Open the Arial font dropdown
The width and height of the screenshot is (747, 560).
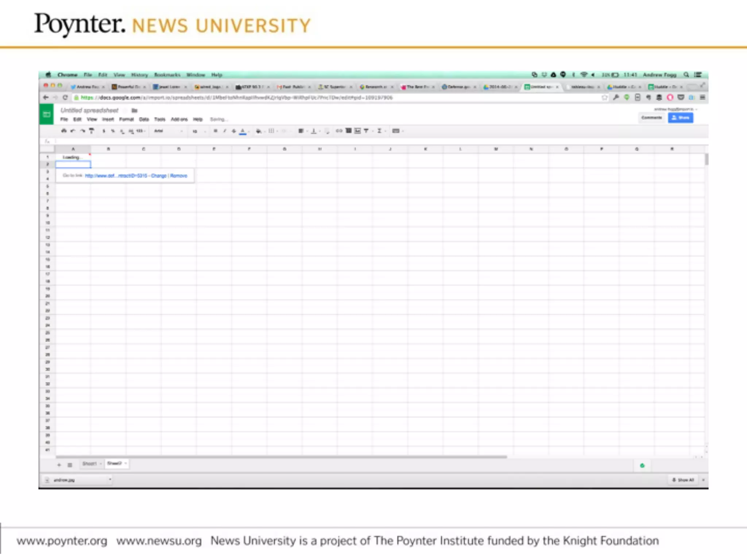(x=168, y=131)
